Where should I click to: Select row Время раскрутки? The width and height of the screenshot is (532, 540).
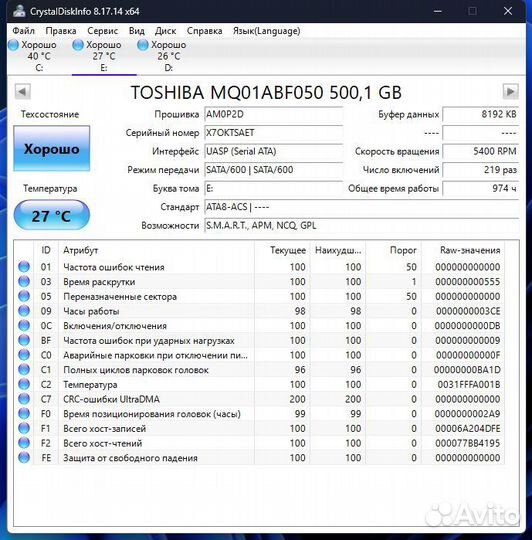tap(259, 281)
